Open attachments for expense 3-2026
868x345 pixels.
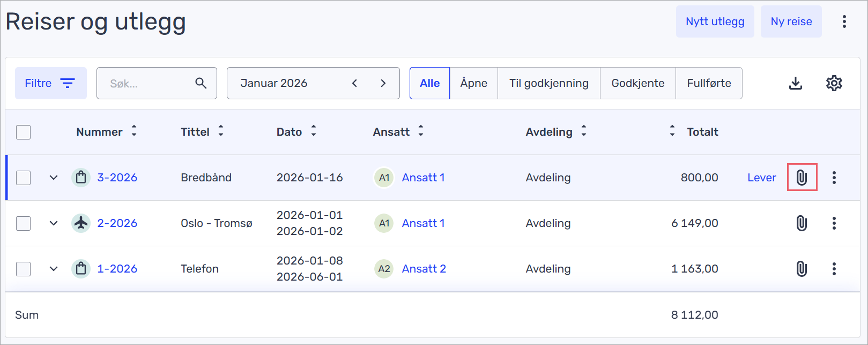click(802, 178)
